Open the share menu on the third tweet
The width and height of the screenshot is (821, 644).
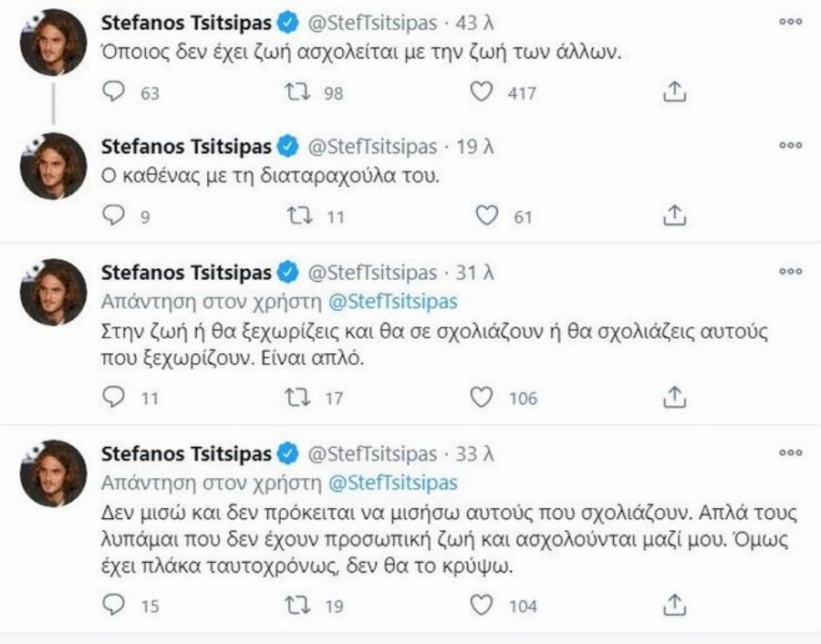point(675,396)
